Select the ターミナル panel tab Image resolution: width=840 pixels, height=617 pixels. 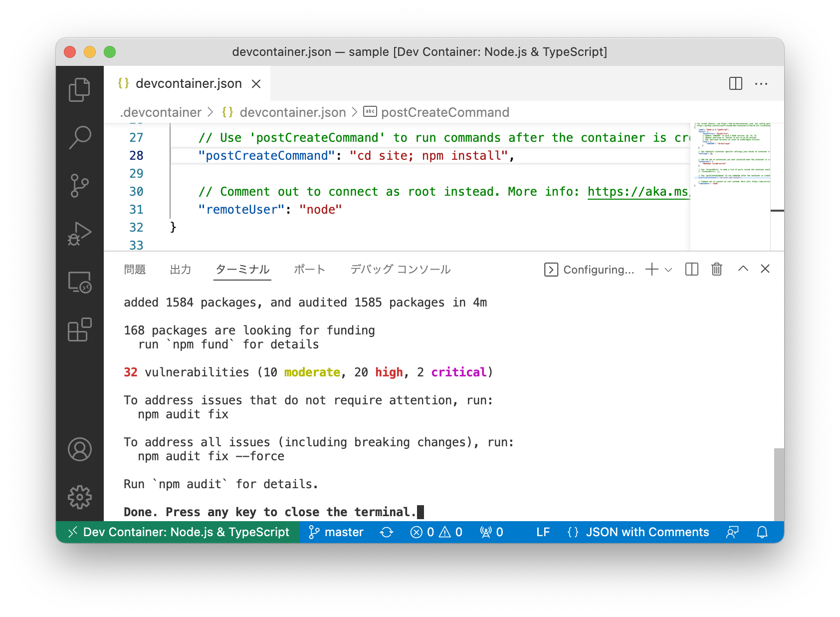242,270
